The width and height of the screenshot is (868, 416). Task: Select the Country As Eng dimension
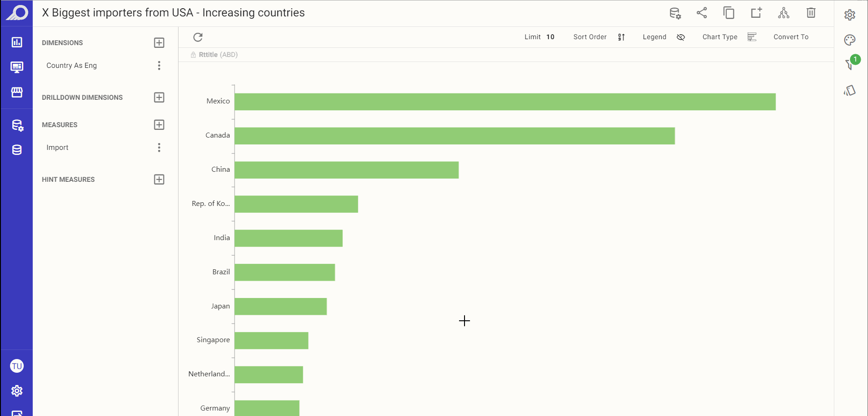click(71, 66)
